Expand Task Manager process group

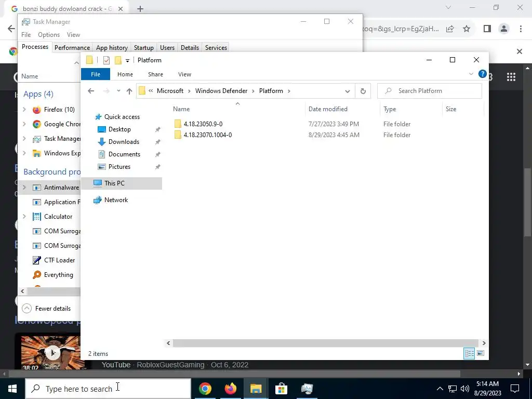tap(24, 138)
